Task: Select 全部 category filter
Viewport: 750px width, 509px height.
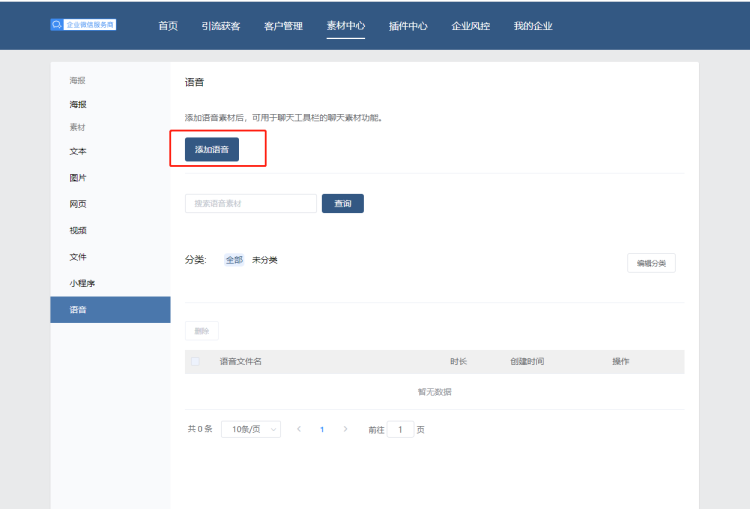Action: click(234, 260)
